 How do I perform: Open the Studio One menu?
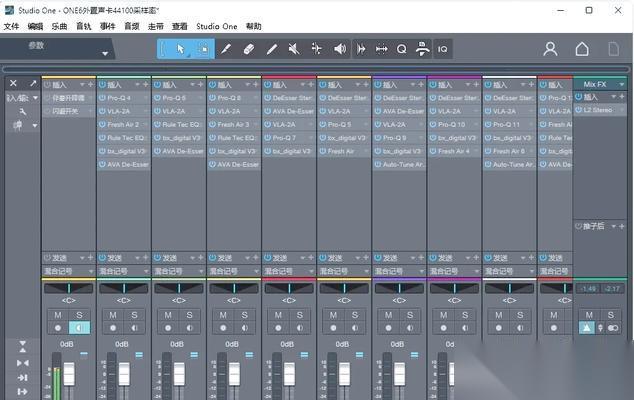[216, 26]
